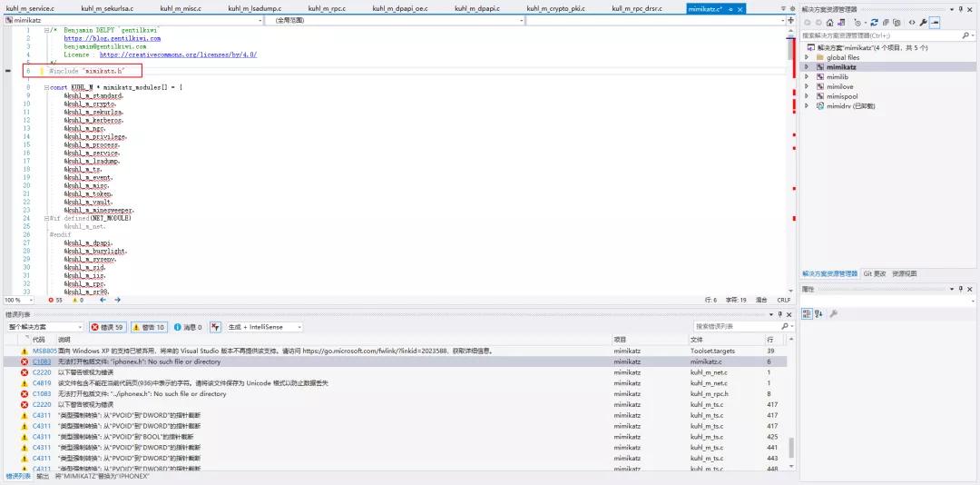Screen dimensions: 980x485
Task: Expand mimidrv unloaded project node
Action: tap(807, 105)
